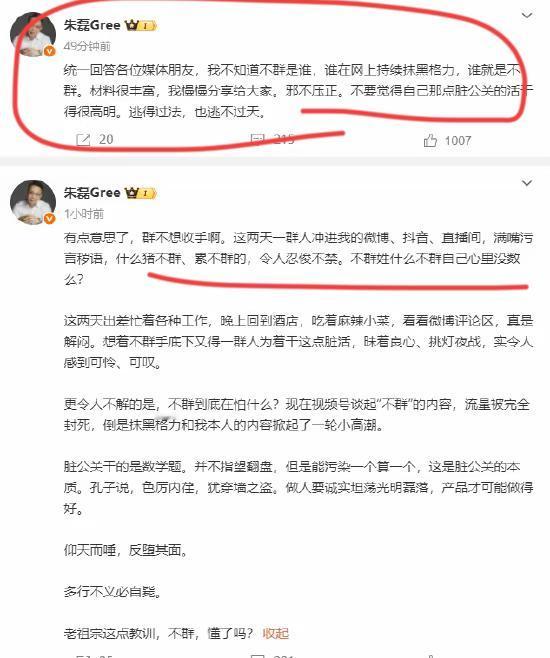Expand the options chevron of the first post
Screen dimensions: 550x658
[x=527, y=16]
